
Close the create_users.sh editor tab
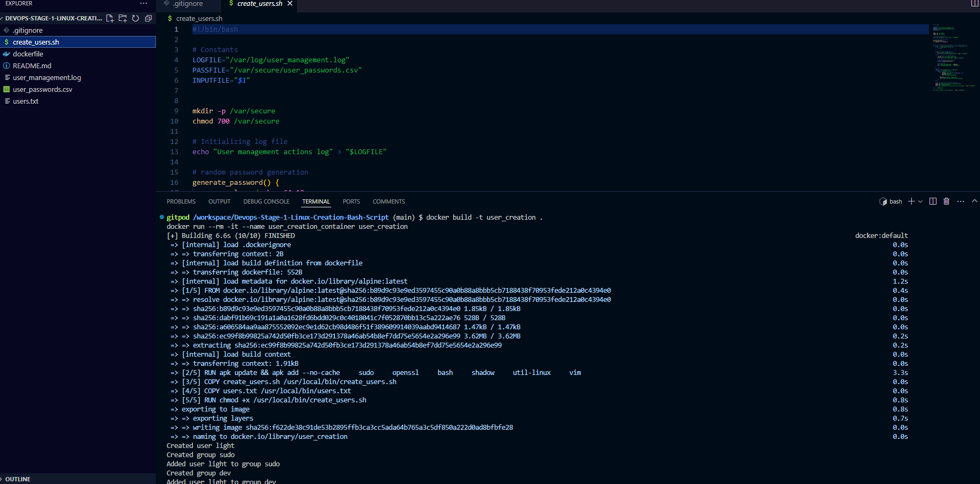coord(290,3)
